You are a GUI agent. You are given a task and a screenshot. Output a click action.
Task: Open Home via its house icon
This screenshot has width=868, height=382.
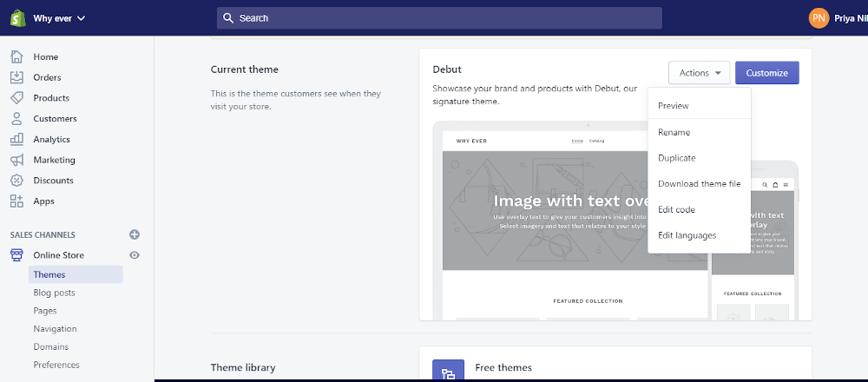point(17,56)
